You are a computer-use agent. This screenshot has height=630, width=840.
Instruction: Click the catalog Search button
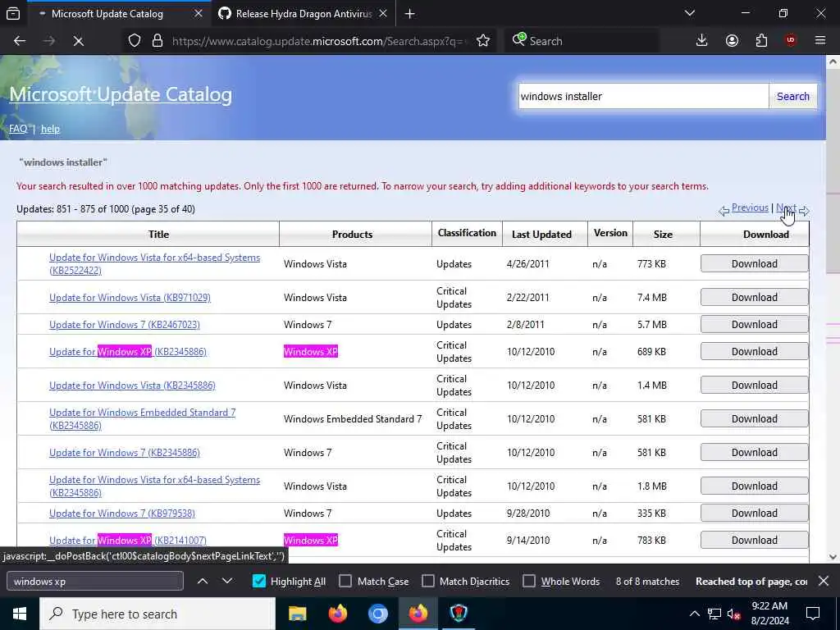pyautogui.click(x=793, y=97)
